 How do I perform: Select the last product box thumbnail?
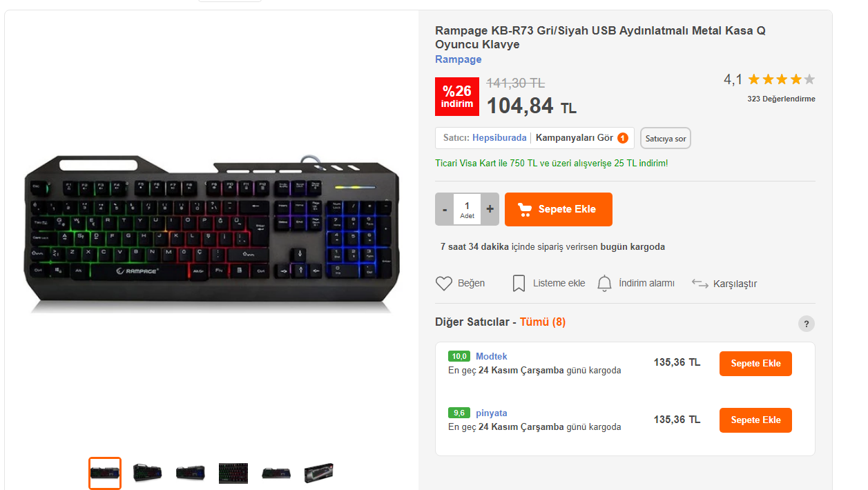click(319, 473)
